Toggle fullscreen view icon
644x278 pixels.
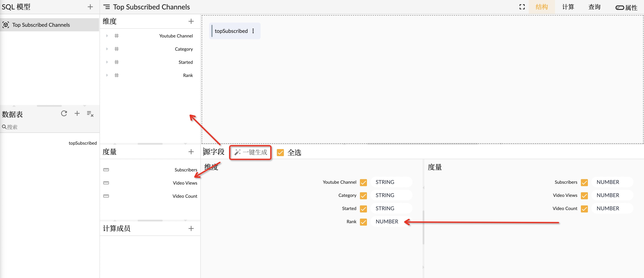click(522, 7)
